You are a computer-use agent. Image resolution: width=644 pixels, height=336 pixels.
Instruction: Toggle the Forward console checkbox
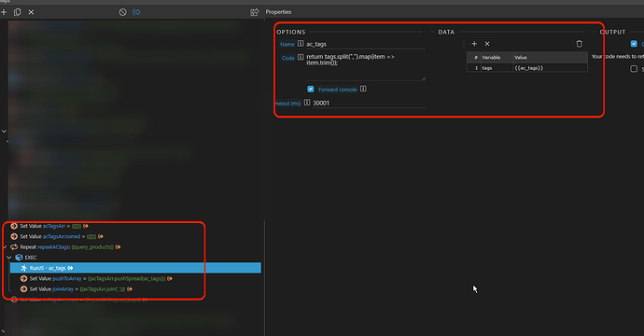311,90
